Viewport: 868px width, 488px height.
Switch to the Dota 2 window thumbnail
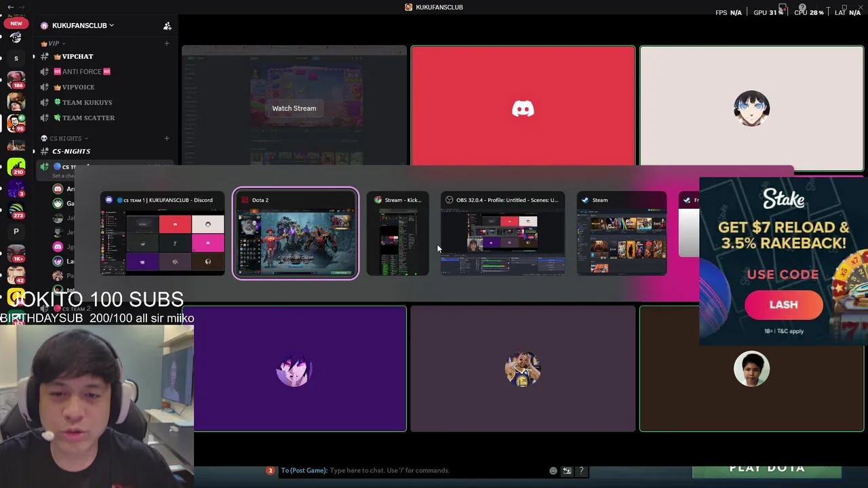[296, 234]
